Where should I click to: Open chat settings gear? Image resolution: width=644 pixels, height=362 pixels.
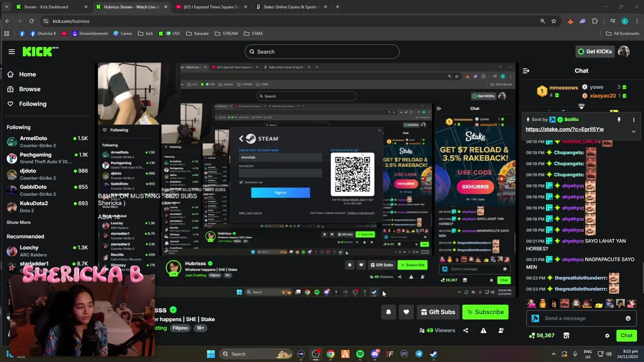[x=607, y=336]
